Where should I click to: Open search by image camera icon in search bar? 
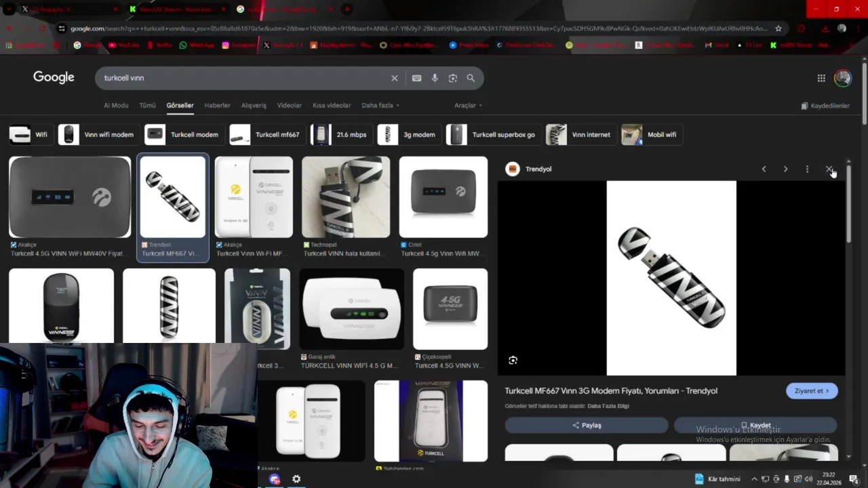453,78
